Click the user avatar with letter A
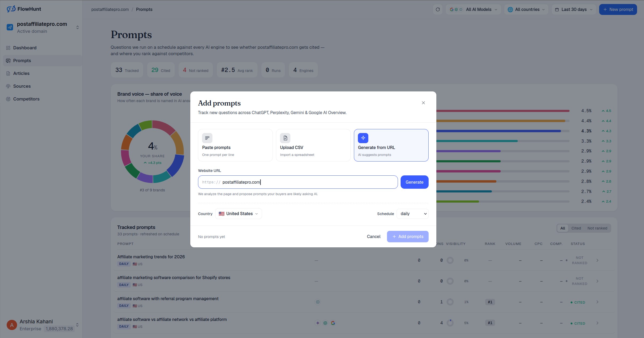The width and height of the screenshot is (644, 338). point(12,325)
